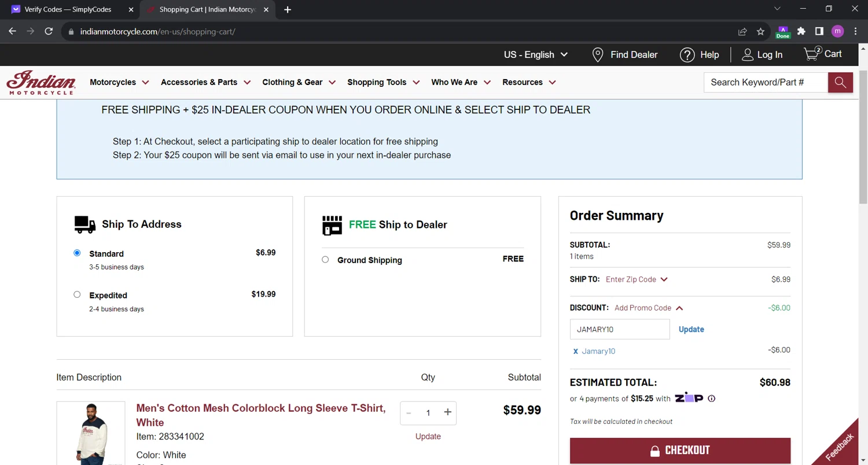The height and width of the screenshot is (465, 868).
Task: Open the Extensions puzzle icon
Action: (x=801, y=31)
